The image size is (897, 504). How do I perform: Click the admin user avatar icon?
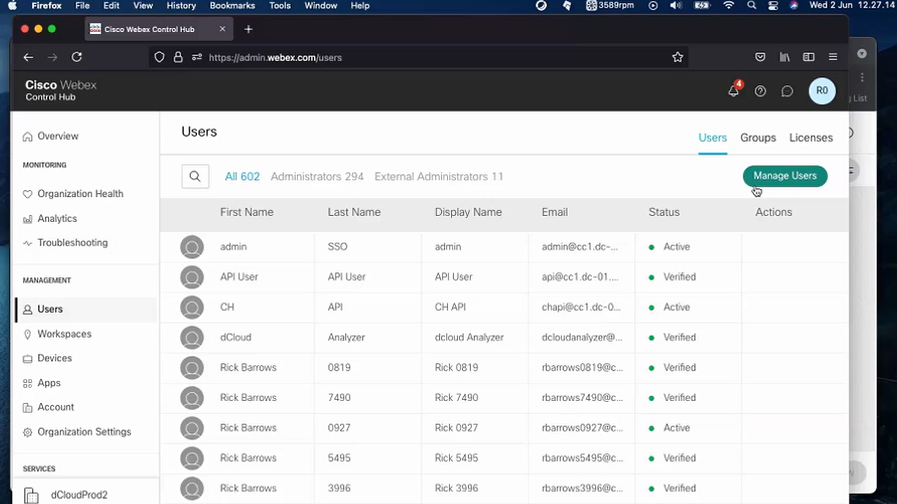tap(192, 247)
